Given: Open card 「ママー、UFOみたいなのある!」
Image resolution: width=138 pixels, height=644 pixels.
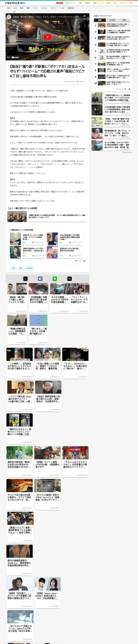Looking at the screenshot, I should 75,363.
